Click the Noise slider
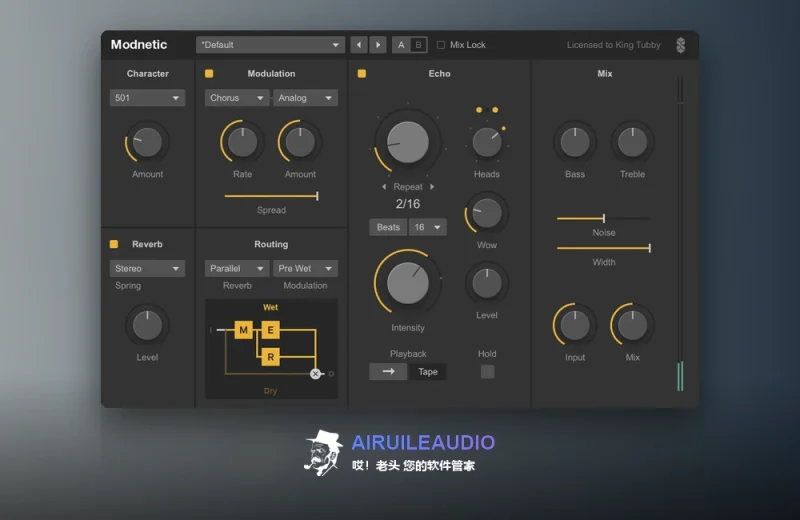This screenshot has height=520, width=800. pos(604,218)
